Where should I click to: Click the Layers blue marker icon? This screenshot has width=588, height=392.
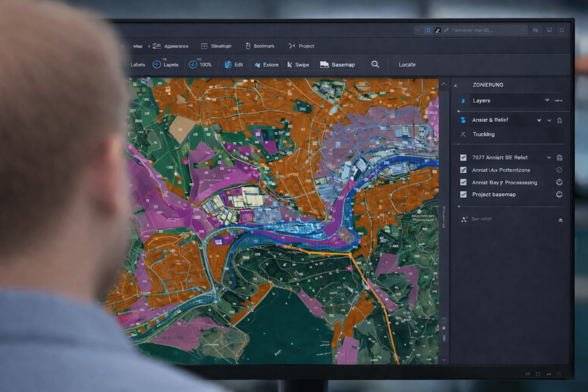(463, 101)
